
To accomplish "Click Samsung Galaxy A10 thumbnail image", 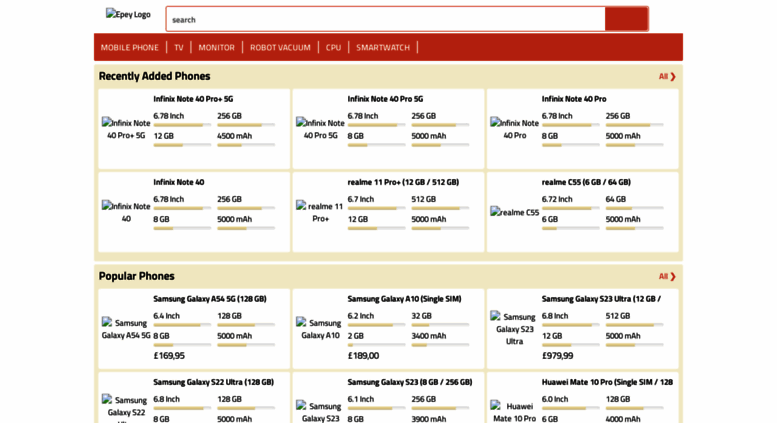I will pyautogui.click(x=320, y=329).
